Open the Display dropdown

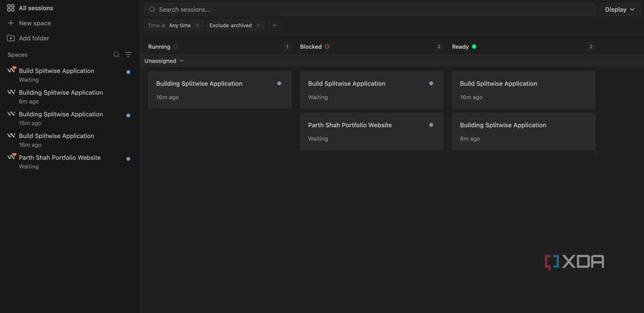620,10
